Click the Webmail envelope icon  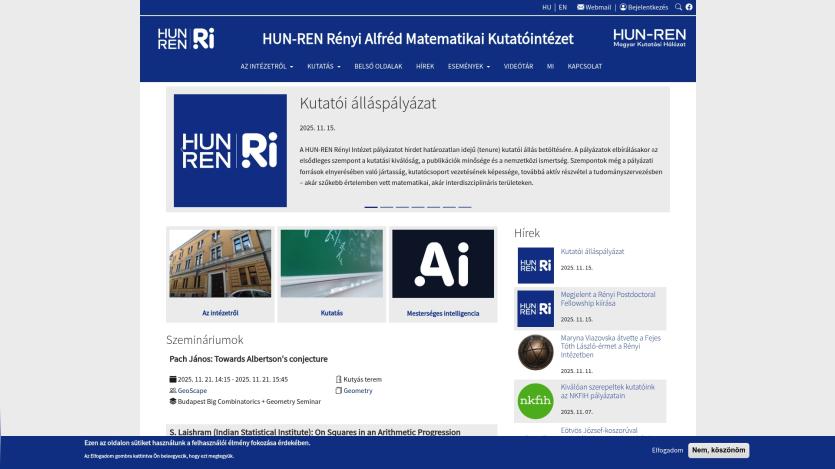tap(580, 7)
